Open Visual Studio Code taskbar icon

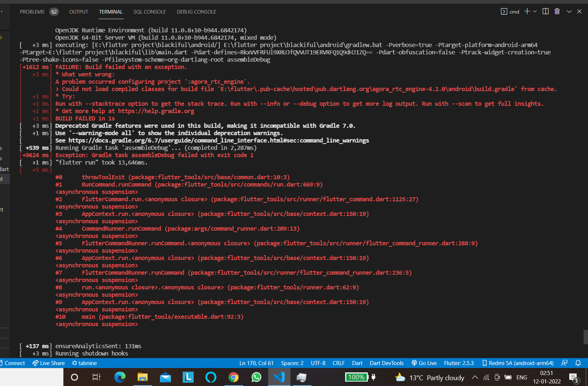click(x=279, y=377)
